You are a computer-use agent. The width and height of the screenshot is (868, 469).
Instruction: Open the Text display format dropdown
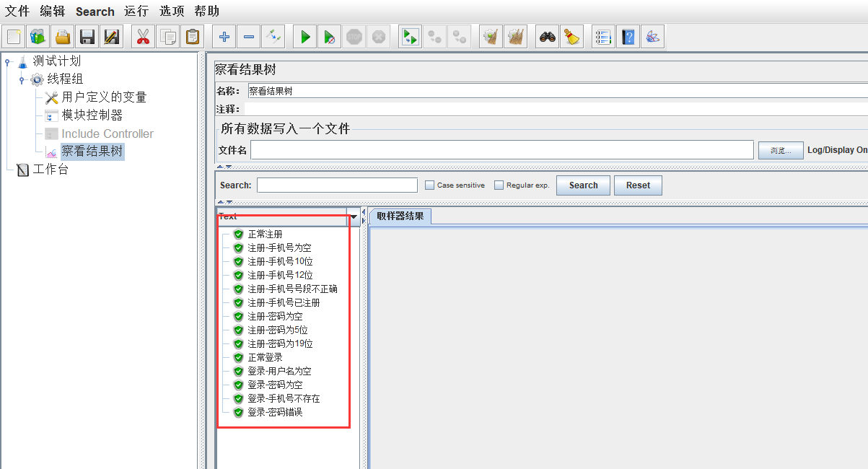coord(353,216)
